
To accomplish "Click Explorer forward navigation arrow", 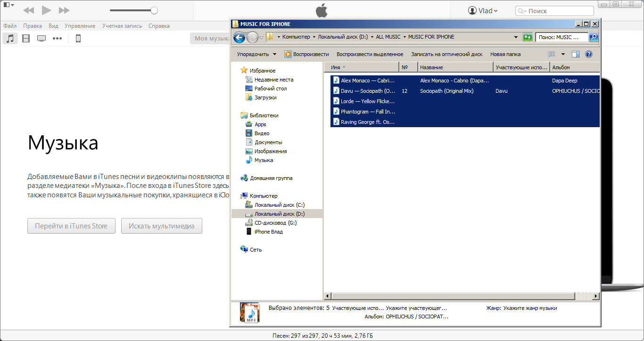I will tap(252, 37).
